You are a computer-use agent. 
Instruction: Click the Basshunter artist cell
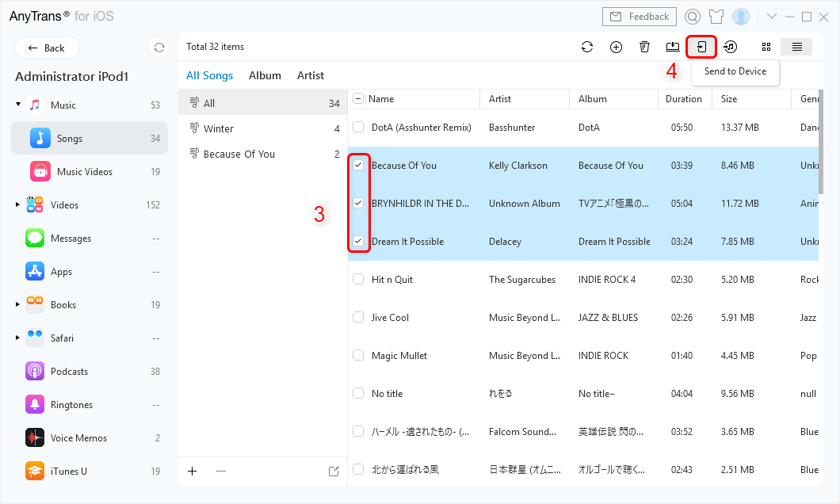512,128
